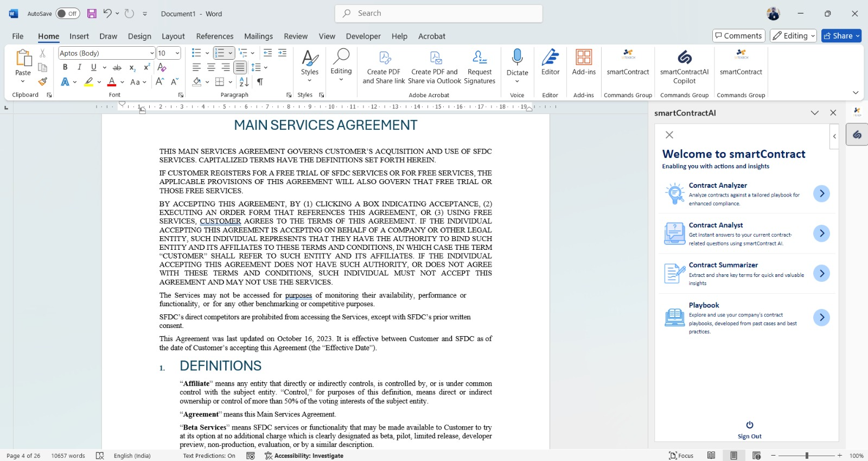Expand the font name dropdown
Screen dimensions: 868x461
[152, 53]
